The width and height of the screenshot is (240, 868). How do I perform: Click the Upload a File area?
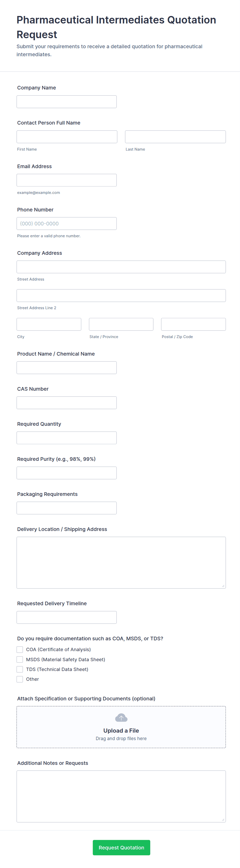click(121, 731)
